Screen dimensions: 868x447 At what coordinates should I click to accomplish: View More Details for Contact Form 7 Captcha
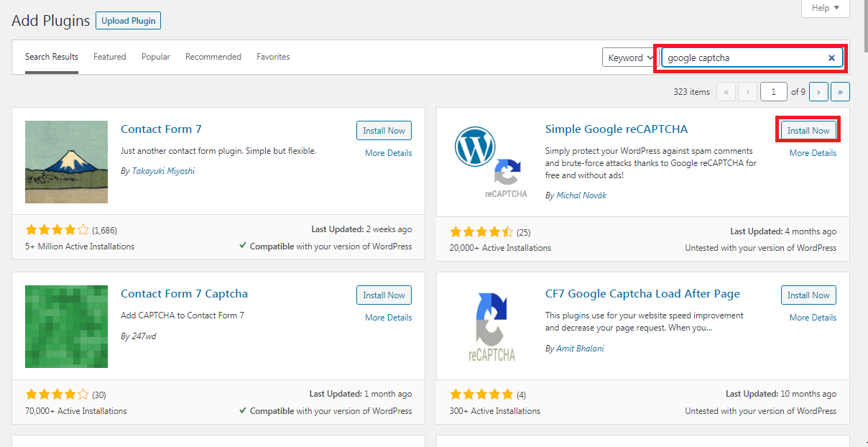(x=389, y=318)
